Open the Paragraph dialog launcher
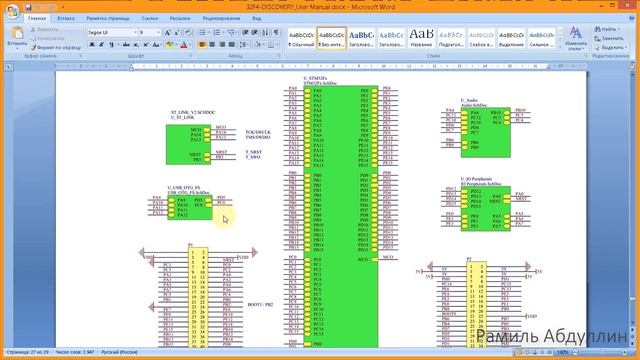 tap(279, 56)
